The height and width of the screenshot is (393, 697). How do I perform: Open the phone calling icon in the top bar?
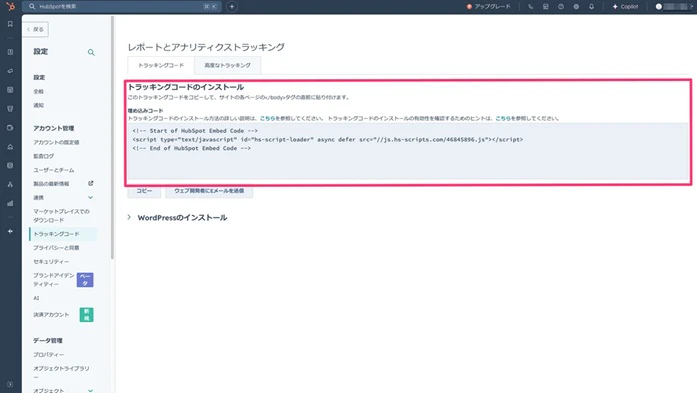click(x=530, y=7)
